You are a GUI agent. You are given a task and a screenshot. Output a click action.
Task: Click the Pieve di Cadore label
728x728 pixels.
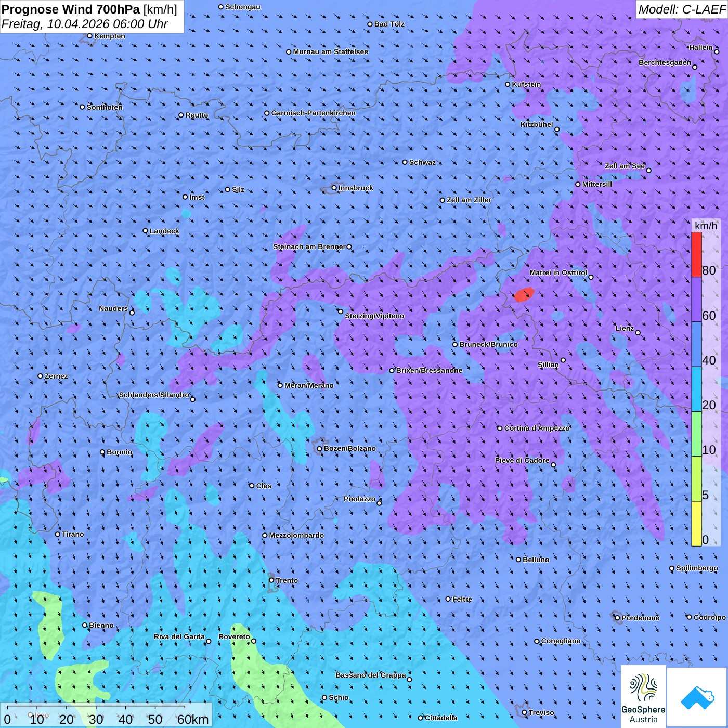point(522,460)
